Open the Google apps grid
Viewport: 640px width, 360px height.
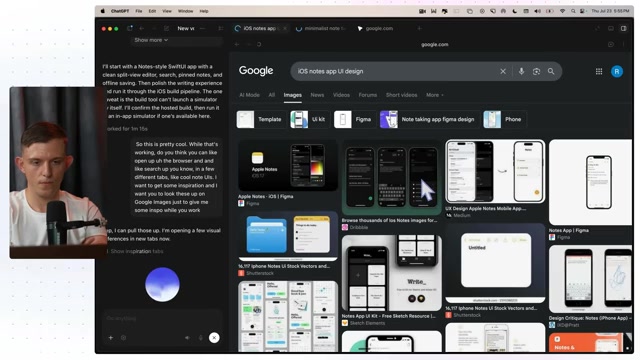click(x=599, y=71)
